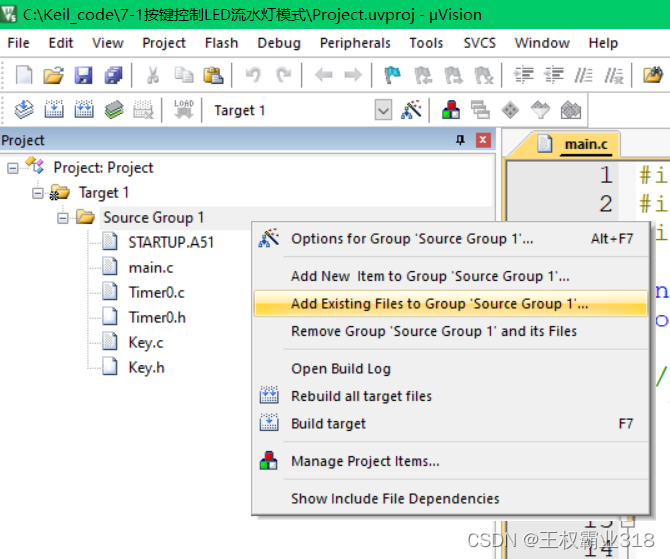Click the Navigate Forwards arrow icon
This screenshot has height=559, width=670.
[x=353, y=75]
